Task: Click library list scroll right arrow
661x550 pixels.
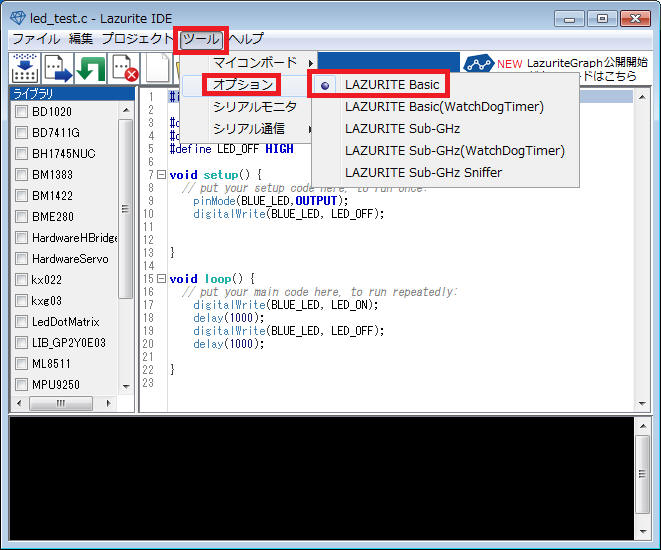Action: point(109,403)
